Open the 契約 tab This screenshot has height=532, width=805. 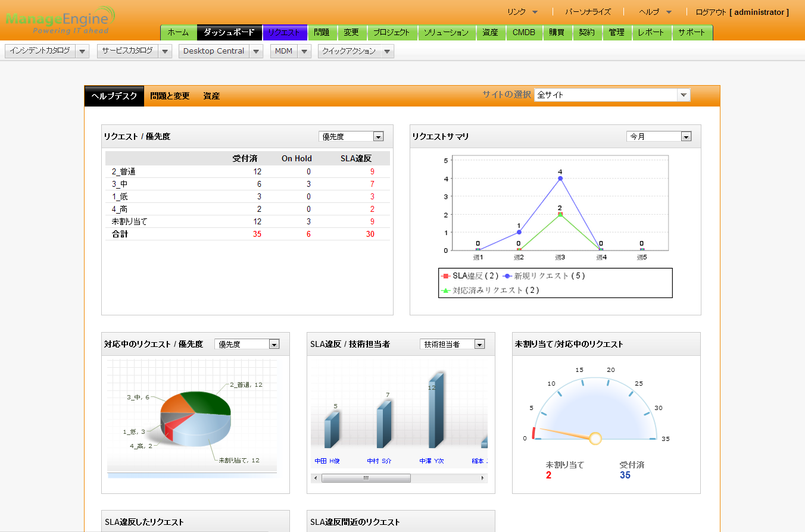pyautogui.click(x=587, y=33)
